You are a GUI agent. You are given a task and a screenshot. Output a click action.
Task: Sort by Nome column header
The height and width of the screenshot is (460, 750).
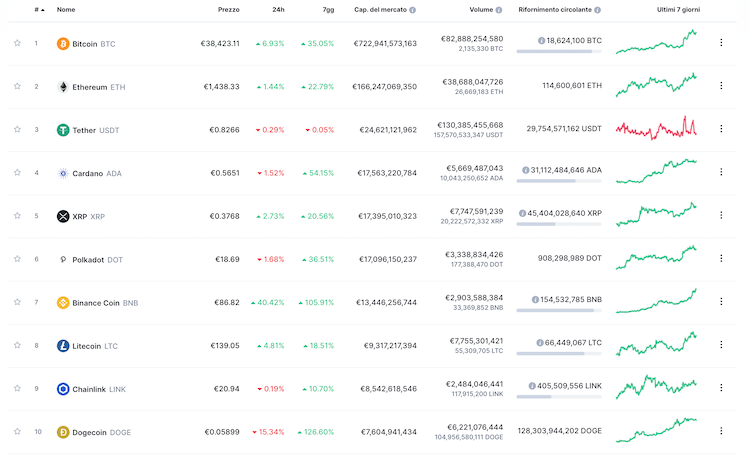[x=66, y=10]
